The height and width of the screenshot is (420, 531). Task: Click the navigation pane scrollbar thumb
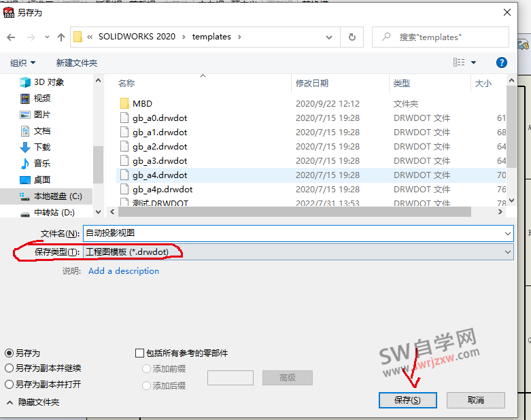[98, 164]
